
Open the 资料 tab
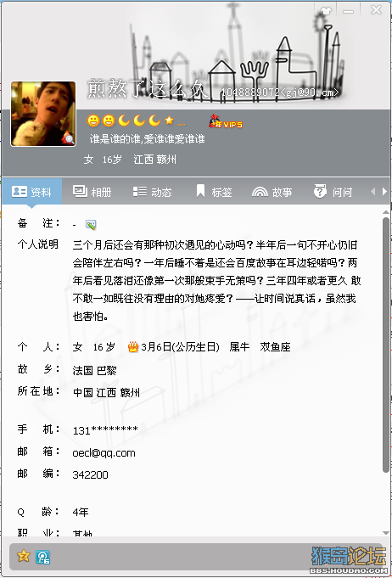pyautogui.click(x=31, y=192)
